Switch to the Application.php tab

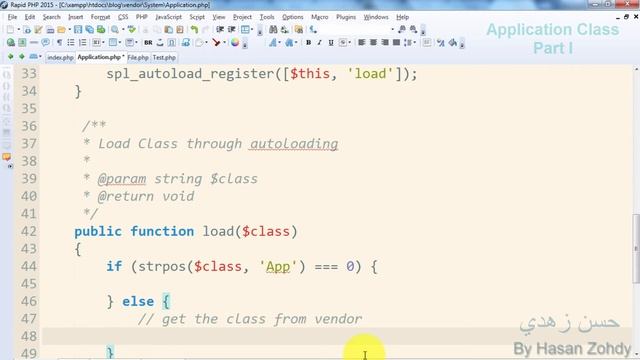click(x=100, y=57)
